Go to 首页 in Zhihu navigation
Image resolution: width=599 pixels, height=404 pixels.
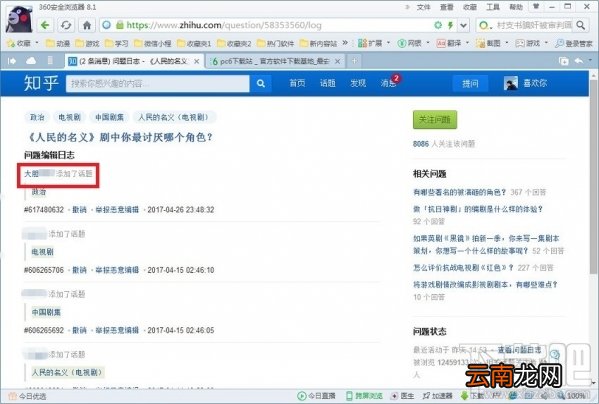pyautogui.click(x=297, y=83)
